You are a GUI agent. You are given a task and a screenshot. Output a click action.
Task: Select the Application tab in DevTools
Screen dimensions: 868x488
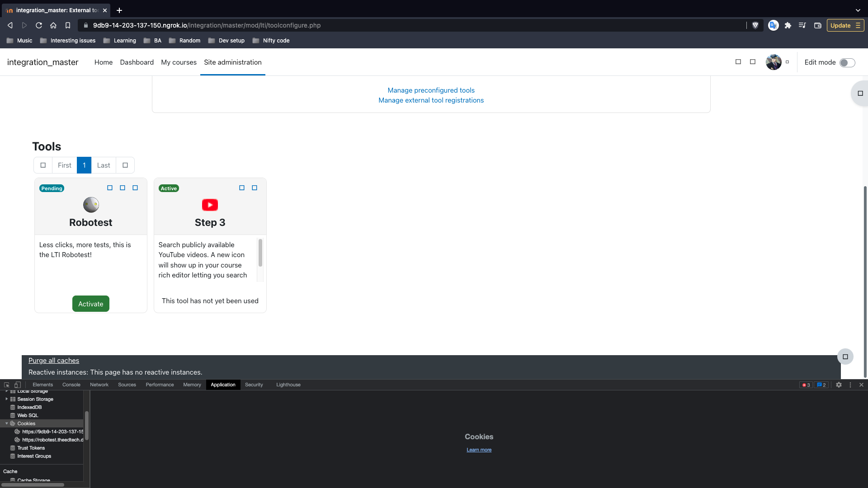tap(223, 385)
